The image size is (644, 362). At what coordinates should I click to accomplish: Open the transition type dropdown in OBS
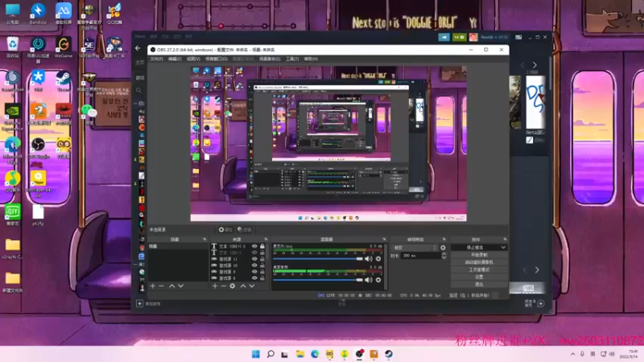tap(415, 248)
